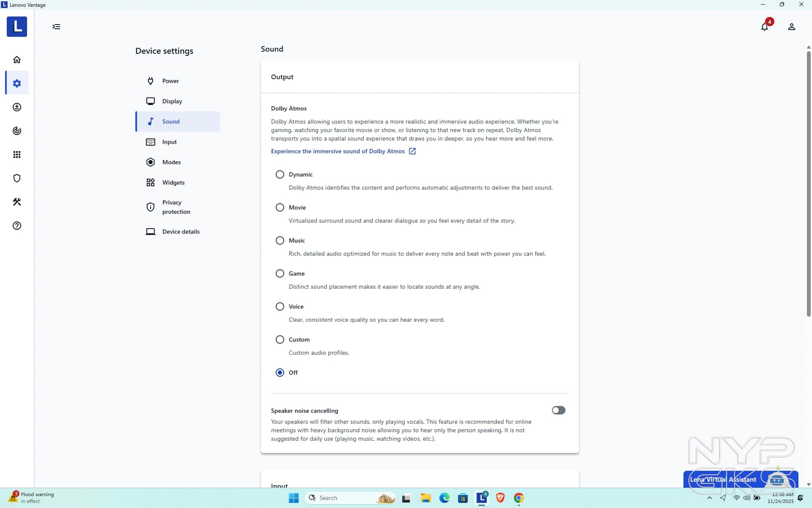Click the apps grid icon in sidebar
This screenshot has height=508, width=812.
tap(17, 155)
